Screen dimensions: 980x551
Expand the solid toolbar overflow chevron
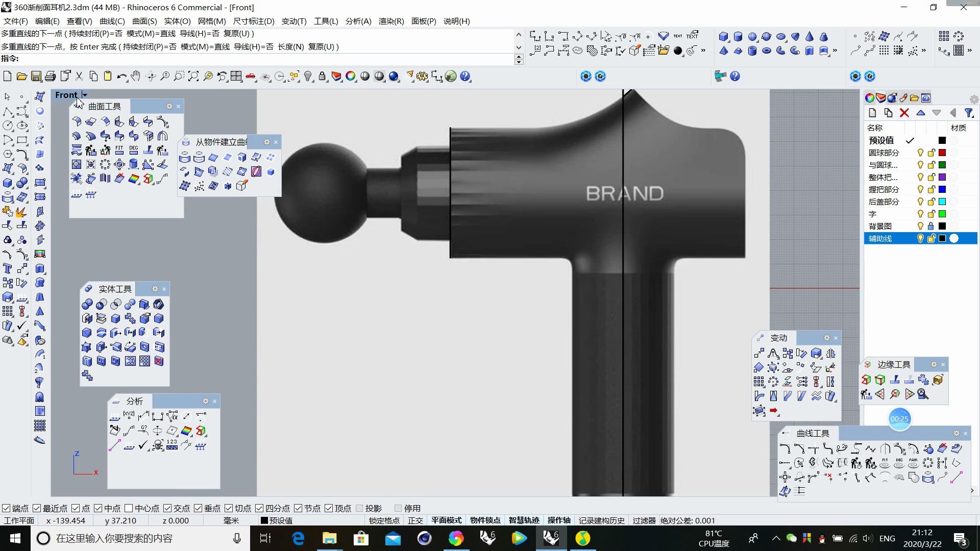point(835,51)
